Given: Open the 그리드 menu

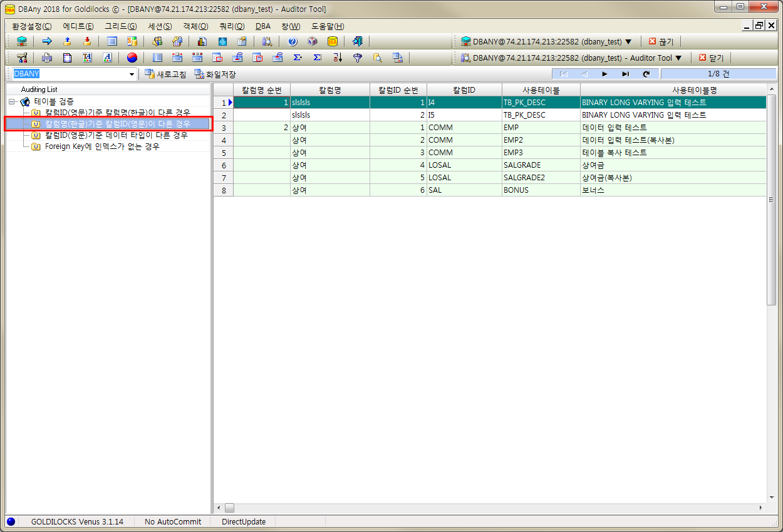Looking at the screenshot, I should tap(121, 26).
